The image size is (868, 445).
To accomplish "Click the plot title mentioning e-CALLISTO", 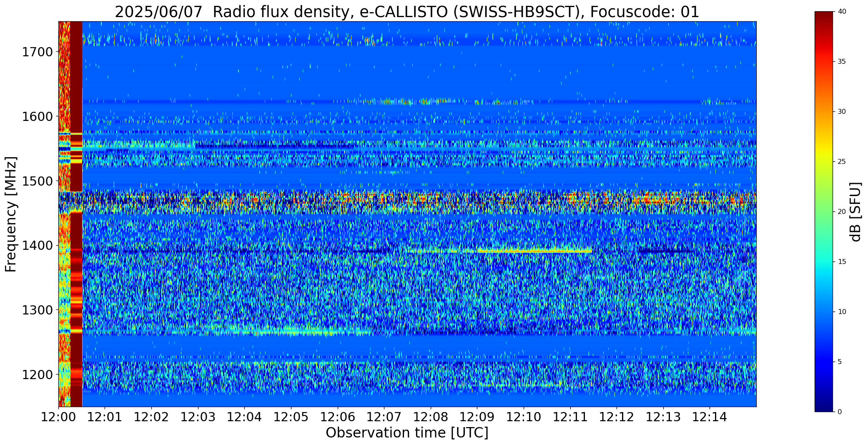I will (x=407, y=12).
